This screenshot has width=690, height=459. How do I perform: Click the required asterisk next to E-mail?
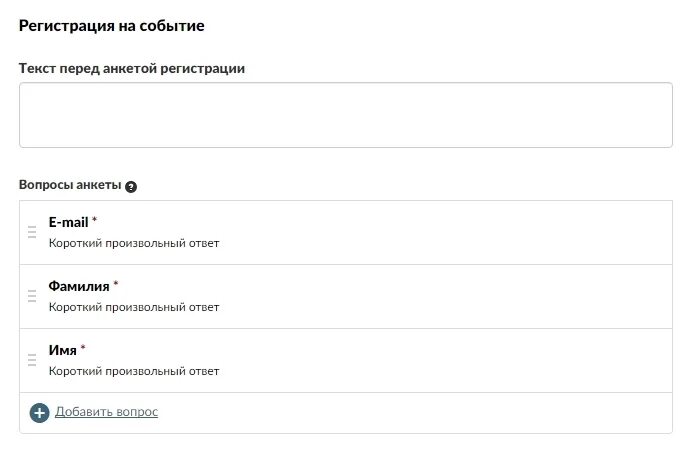94,219
